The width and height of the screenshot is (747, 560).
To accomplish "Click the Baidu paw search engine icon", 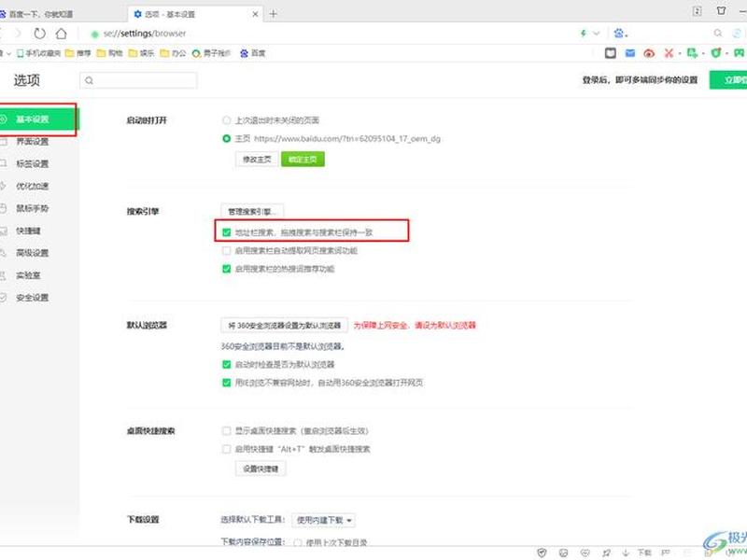I will [x=619, y=34].
